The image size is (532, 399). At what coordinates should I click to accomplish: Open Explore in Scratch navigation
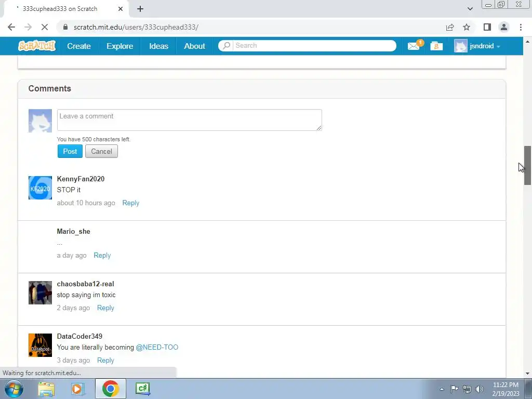point(120,46)
